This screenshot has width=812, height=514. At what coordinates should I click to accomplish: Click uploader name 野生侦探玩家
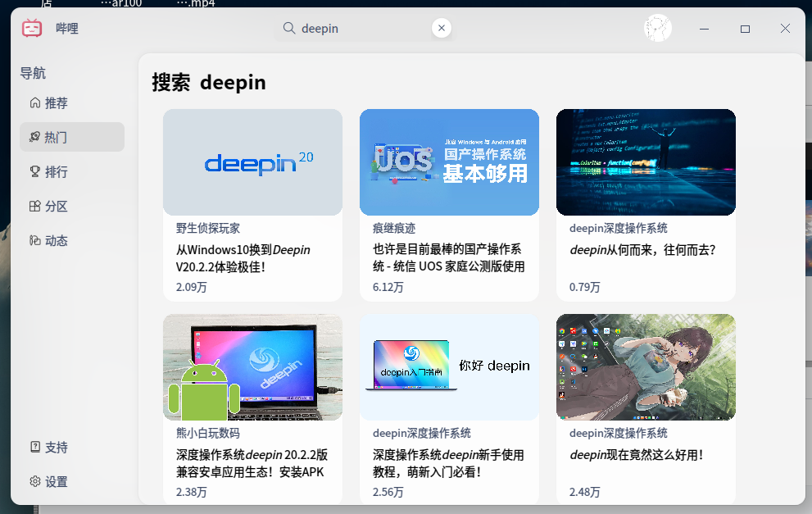tap(208, 228)
